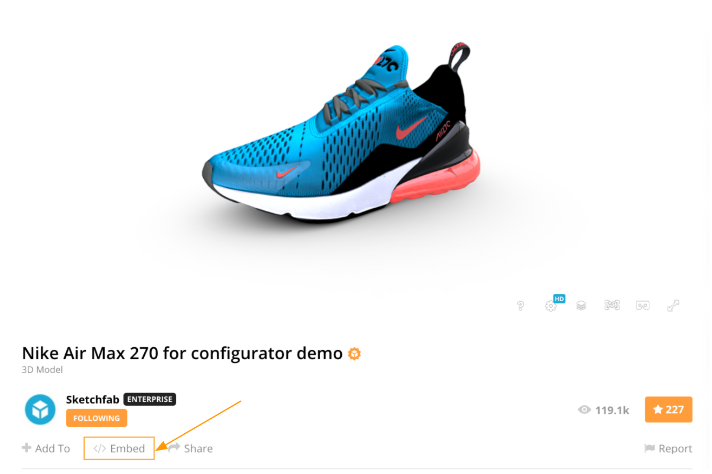Open the model inspector layers icon

click(x=581, y=306)
